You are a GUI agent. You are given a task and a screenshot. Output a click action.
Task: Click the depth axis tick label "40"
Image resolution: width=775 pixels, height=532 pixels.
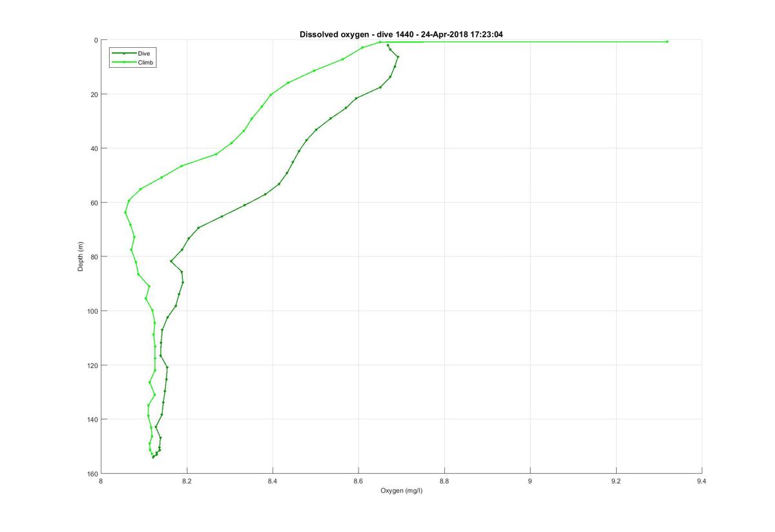[94, 148]
